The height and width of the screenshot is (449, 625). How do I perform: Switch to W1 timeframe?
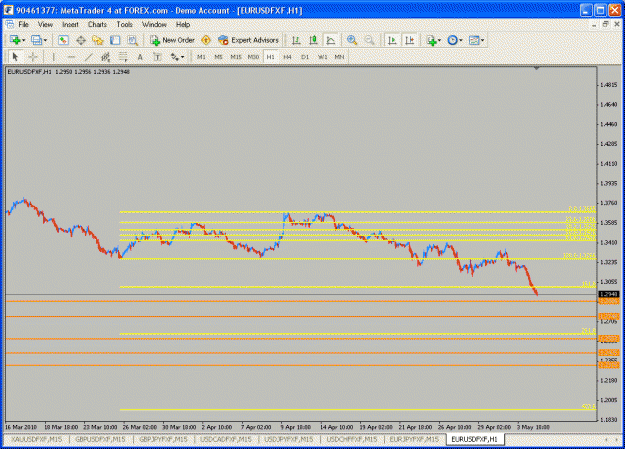(322, 57)
